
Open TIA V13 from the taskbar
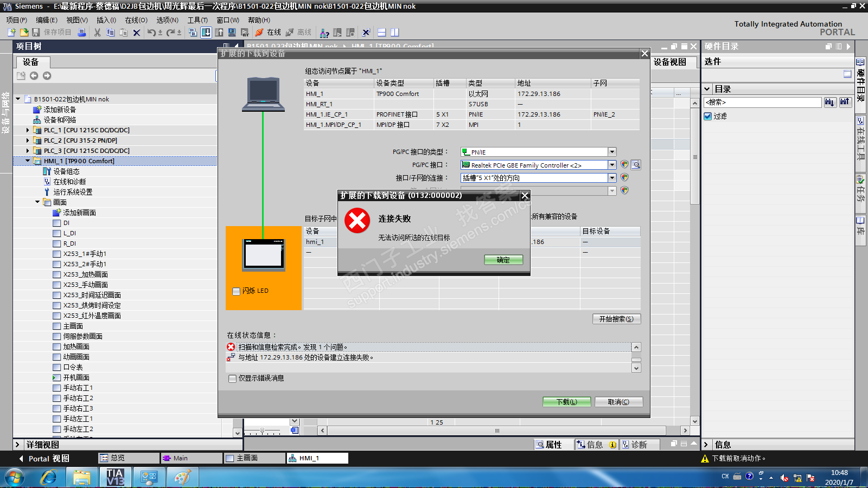pos(115,477)
